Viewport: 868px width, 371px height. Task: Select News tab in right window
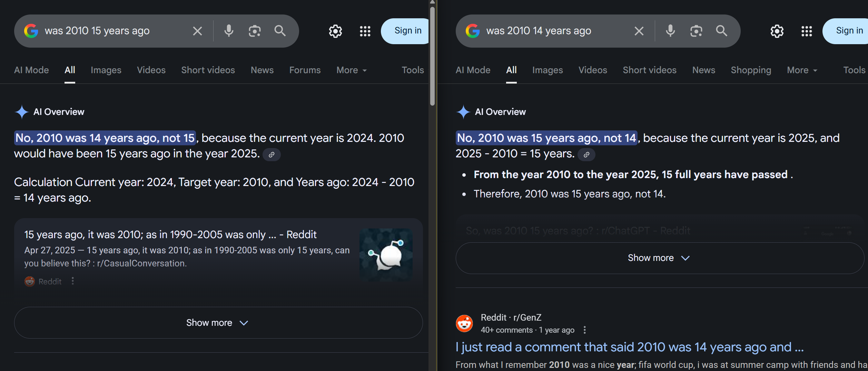pos(704,70)
